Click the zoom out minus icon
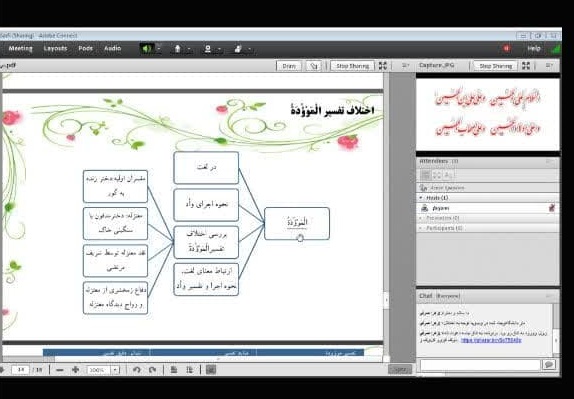Viewport: 574px width, 399px height. [x=60, y=370]
